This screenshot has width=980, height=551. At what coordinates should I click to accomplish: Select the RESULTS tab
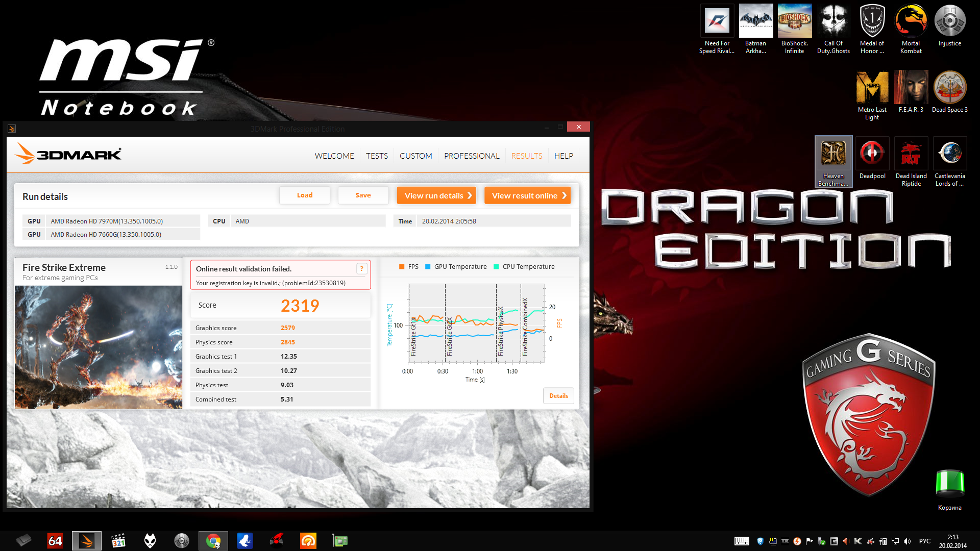pos(527,156)
